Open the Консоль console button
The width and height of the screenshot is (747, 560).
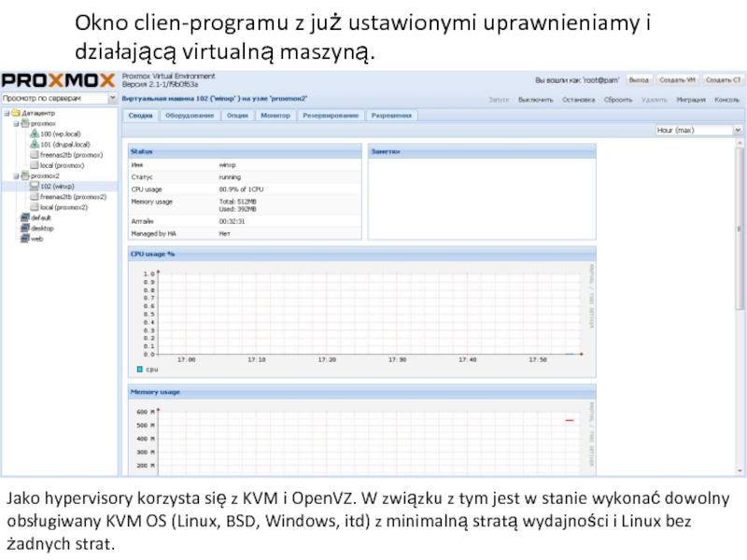(x=726, y=100)
